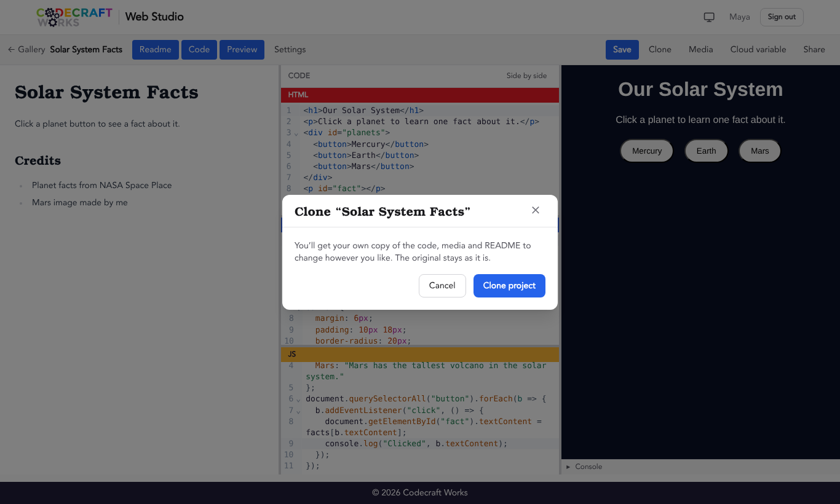
Task: Click the "Credits" heading in the Readme
Action: click(38, 161)
